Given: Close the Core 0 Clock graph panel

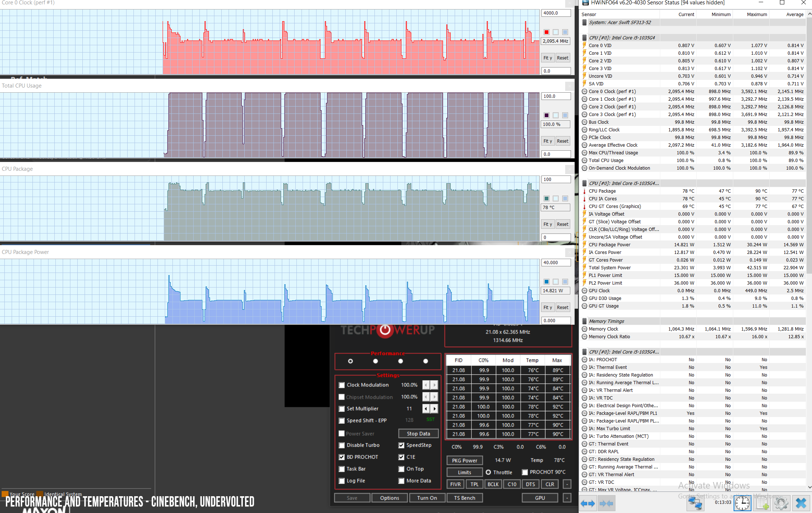Looking at the screenshot, I should pos(570,3).
